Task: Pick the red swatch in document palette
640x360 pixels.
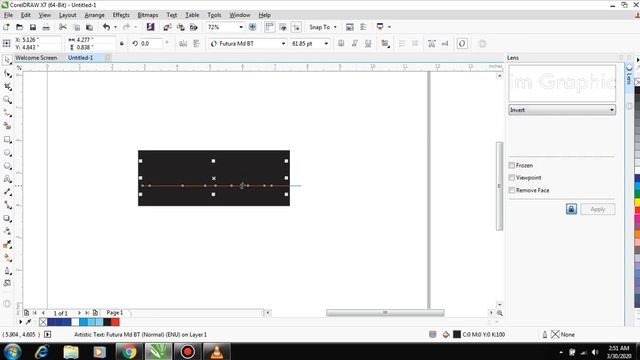Action: 115,322
